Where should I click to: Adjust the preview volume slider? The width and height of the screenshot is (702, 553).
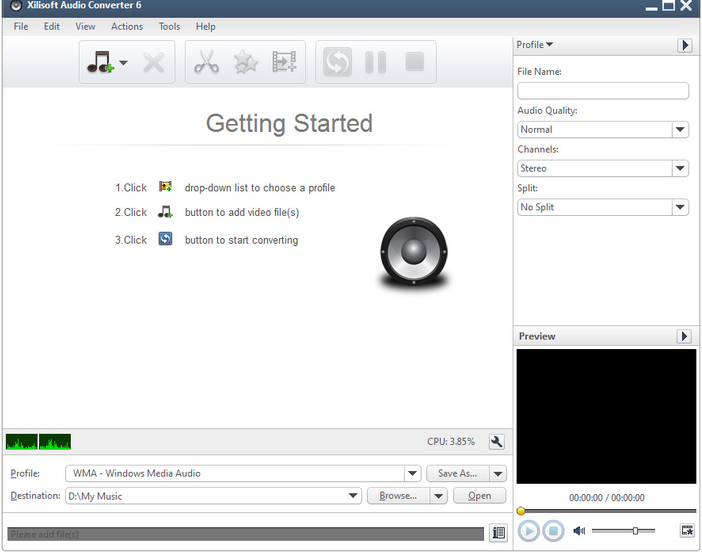pyautogui.click(x=635, y=531)
